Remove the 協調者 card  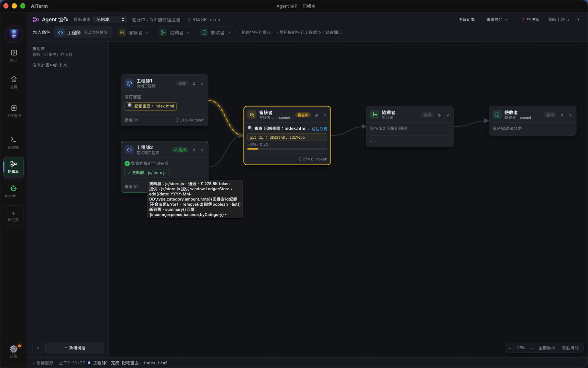coord(448,115)
